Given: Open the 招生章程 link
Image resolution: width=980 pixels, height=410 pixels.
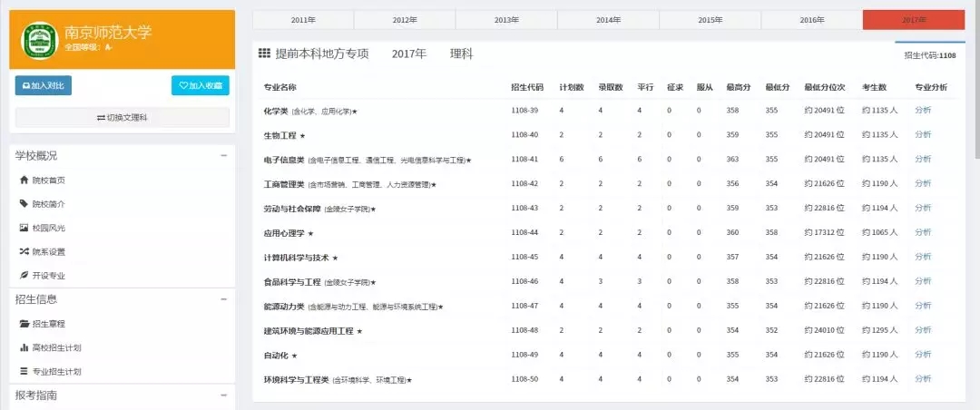Looking at the screenshot, I should (x=49, y=324).
